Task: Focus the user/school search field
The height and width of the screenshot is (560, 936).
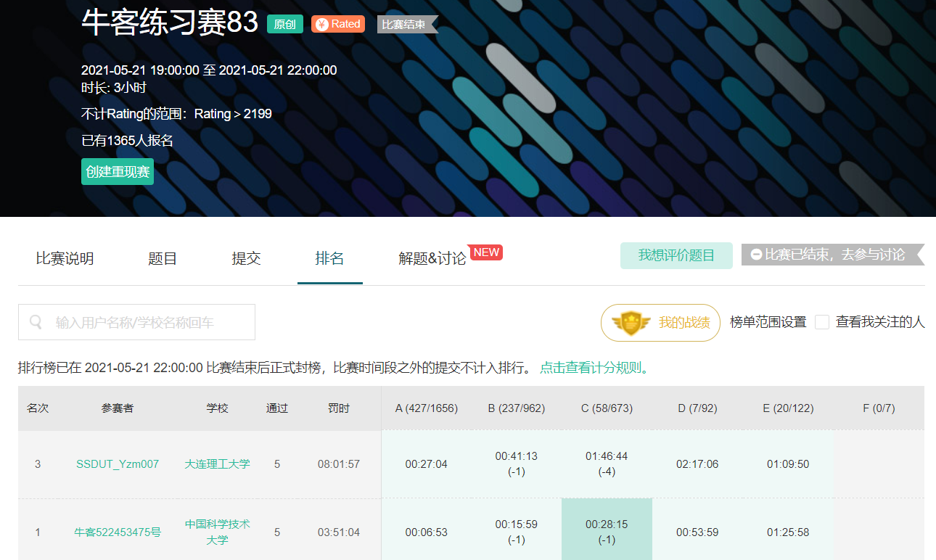Action: (x=136, y=322)
